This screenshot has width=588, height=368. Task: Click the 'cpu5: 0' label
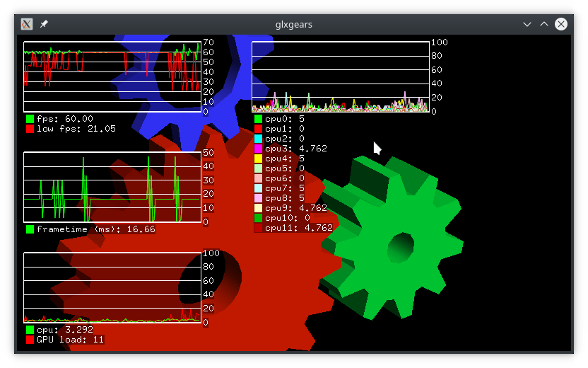pos(285,168)
